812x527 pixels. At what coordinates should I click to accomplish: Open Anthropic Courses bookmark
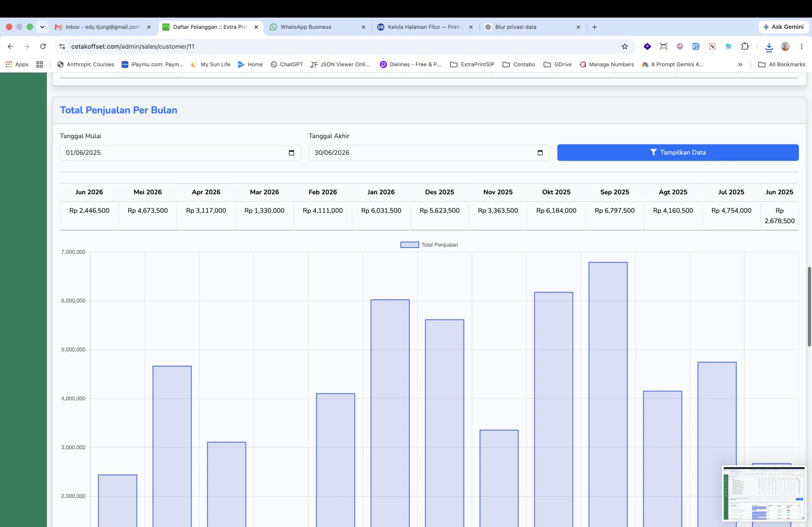click(85, 64)
